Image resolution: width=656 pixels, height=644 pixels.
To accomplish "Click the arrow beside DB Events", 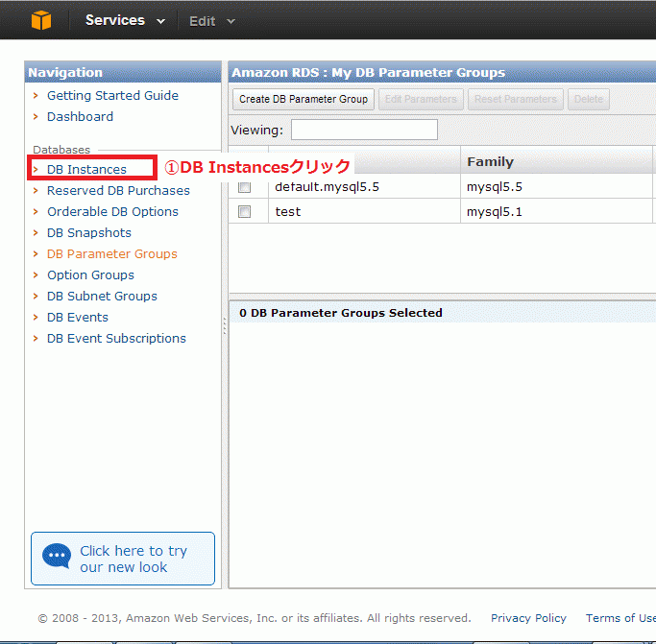I will click(36, 318).
